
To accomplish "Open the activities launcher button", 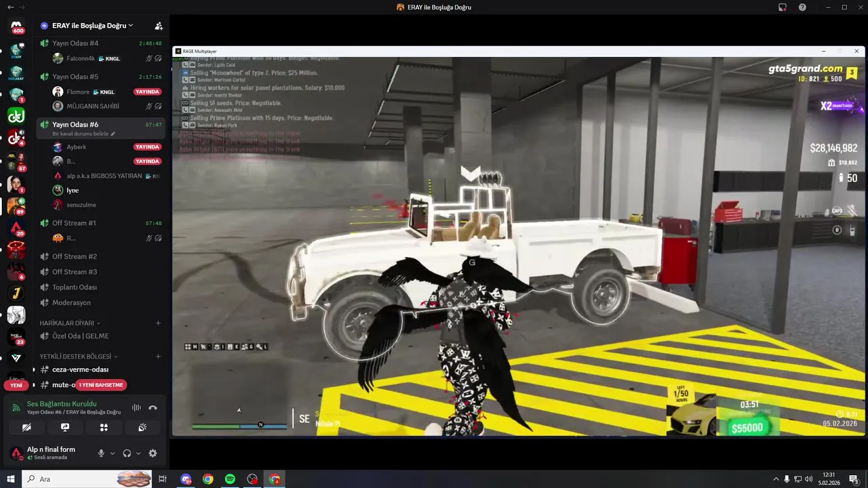I will click(x=104, y=428).
